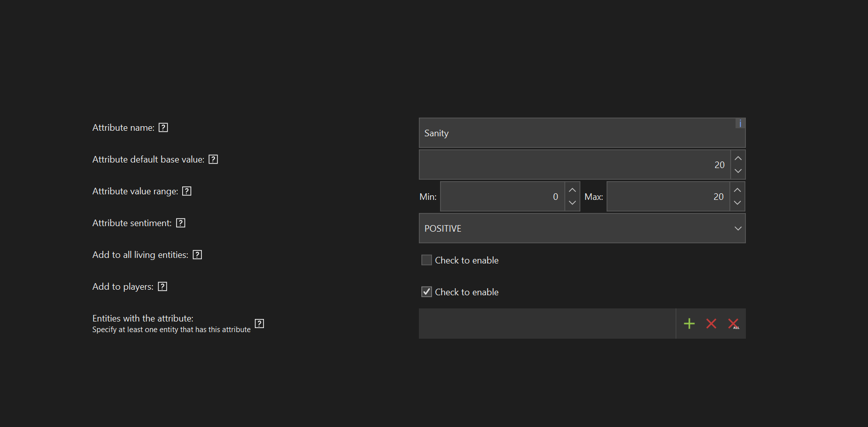868x427 pixels.
Task: Add an entity with green plus icon
Action: point(689,324)
